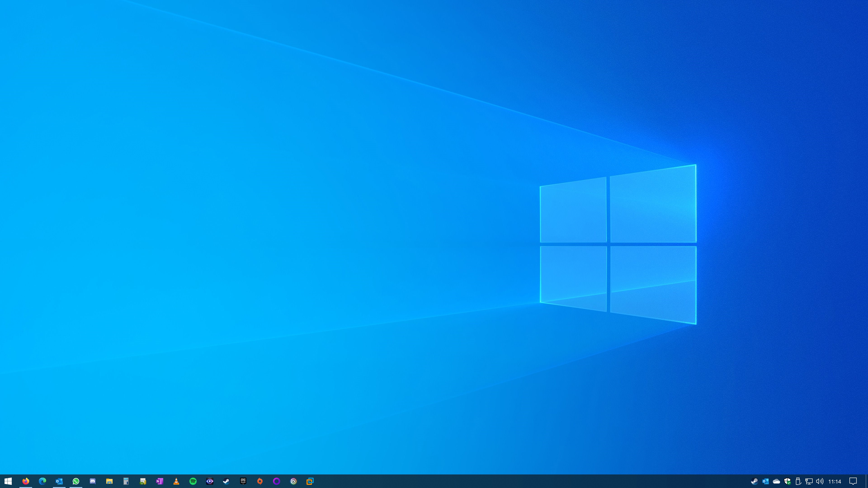Open Spotify from the taskbar
868x488 pixels.
tap(193, 481)
